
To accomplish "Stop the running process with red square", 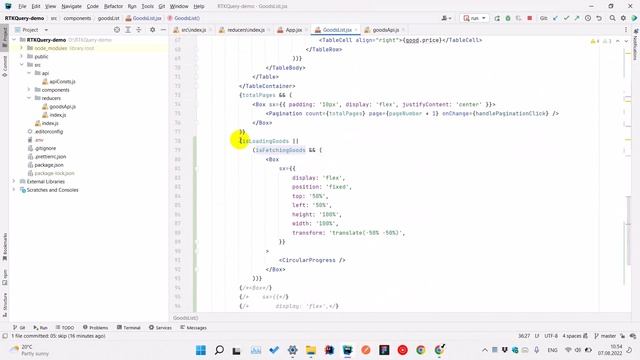I will 529,18.
